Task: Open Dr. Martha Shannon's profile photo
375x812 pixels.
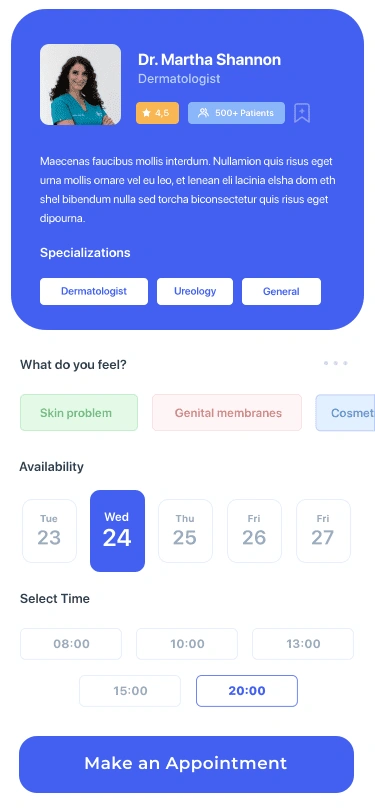Action: (80, 84)
